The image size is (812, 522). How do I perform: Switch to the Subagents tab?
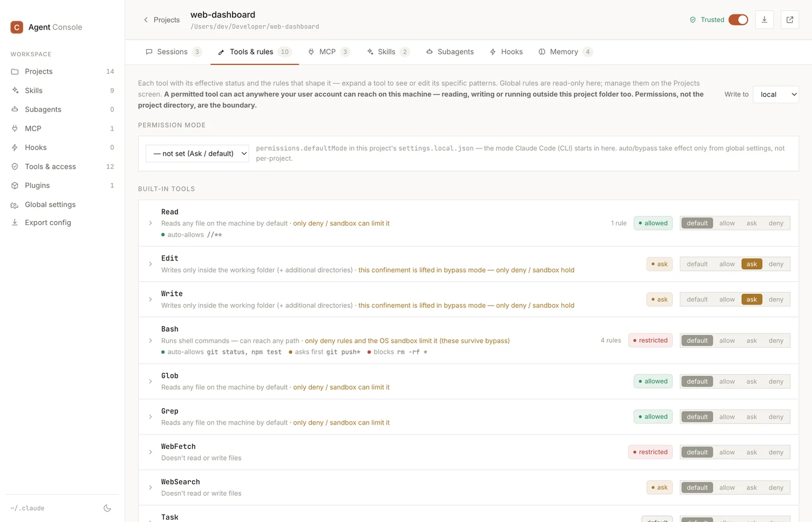pos(450,52)
